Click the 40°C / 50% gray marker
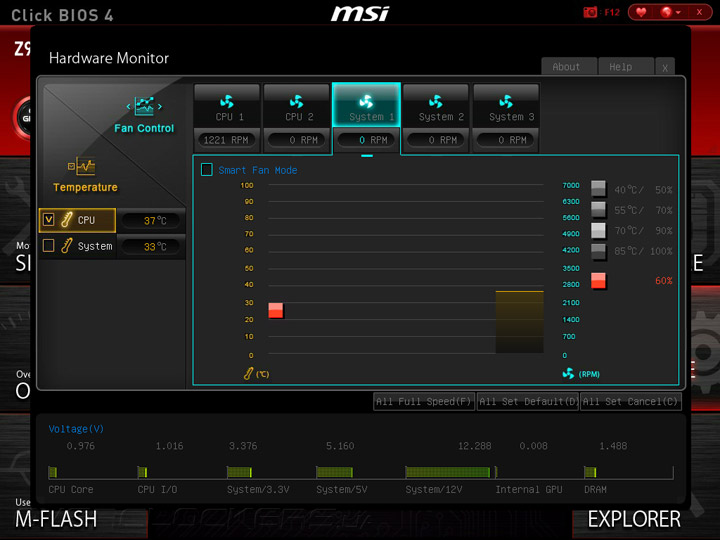The image size is (720, 540). click(598, 188)
